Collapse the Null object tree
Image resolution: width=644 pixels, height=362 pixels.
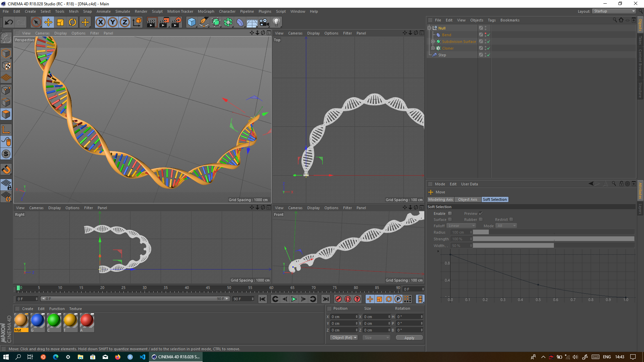click(429, 28)
